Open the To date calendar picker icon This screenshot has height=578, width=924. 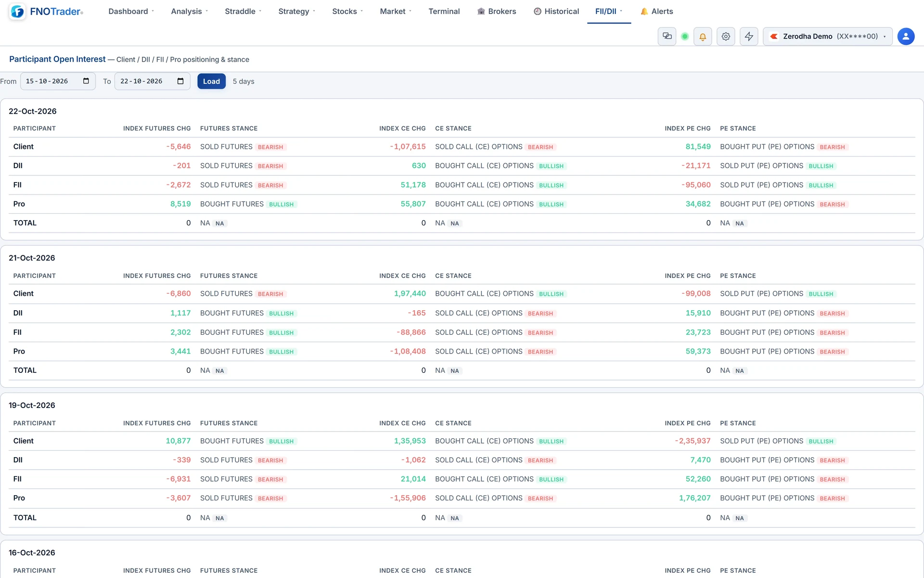coord(180,81)
